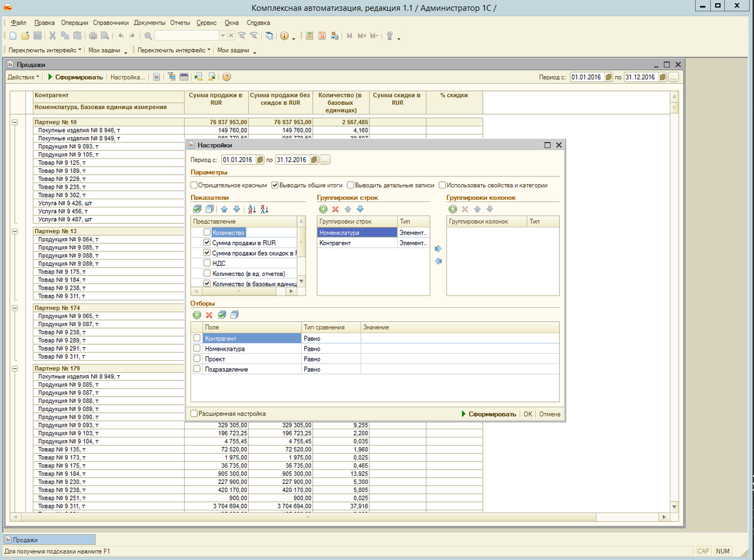Image resolution: width=754 pixels, height=560 pixels.
Task: Delete selected row grouping with red X
Action: click(336, 209)
